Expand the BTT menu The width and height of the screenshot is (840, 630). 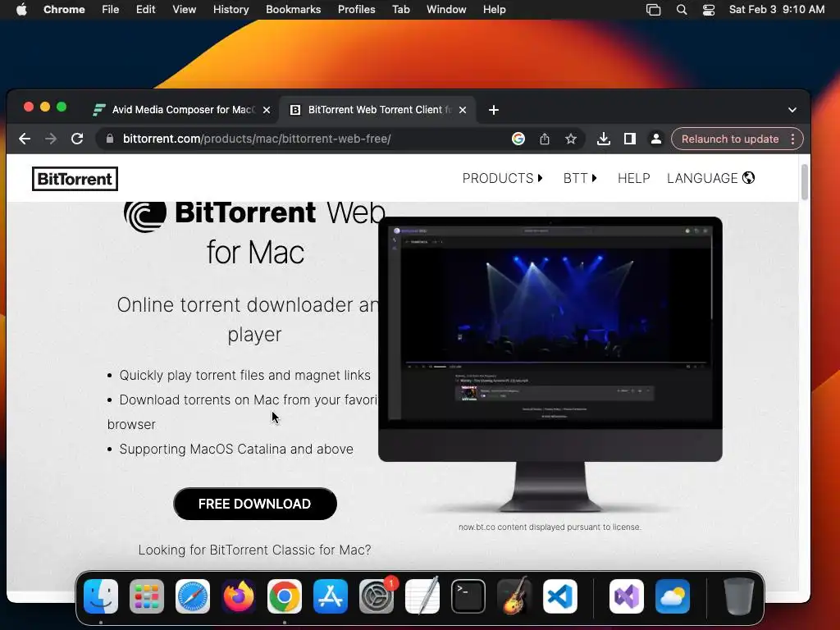click(x=580, y=178)
